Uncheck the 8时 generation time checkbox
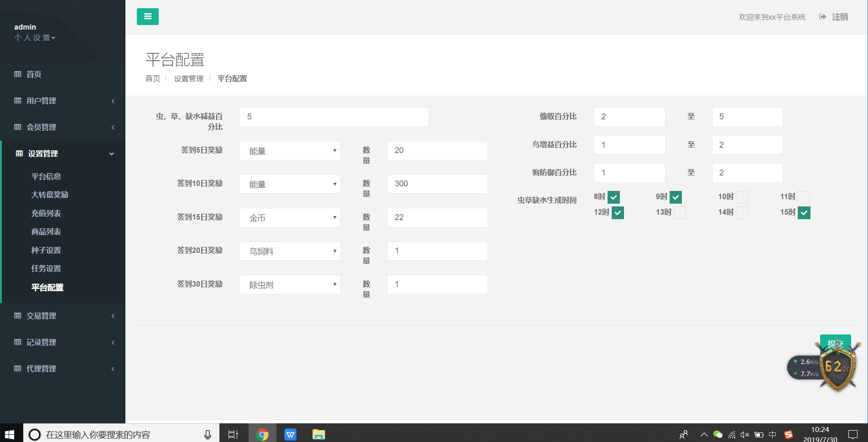Image resolution: width=868 pixels, height=442 pixels. point(613,197)
